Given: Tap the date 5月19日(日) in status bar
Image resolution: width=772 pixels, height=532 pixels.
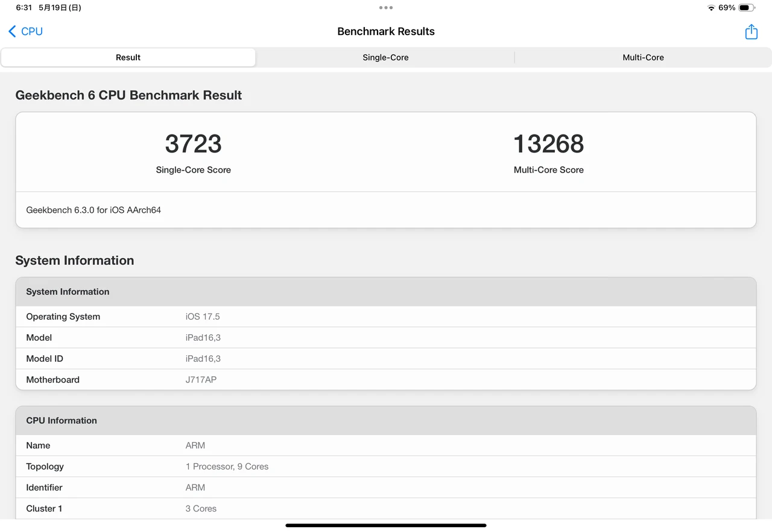Looking at the screenshot, I should tap(60, 8).
